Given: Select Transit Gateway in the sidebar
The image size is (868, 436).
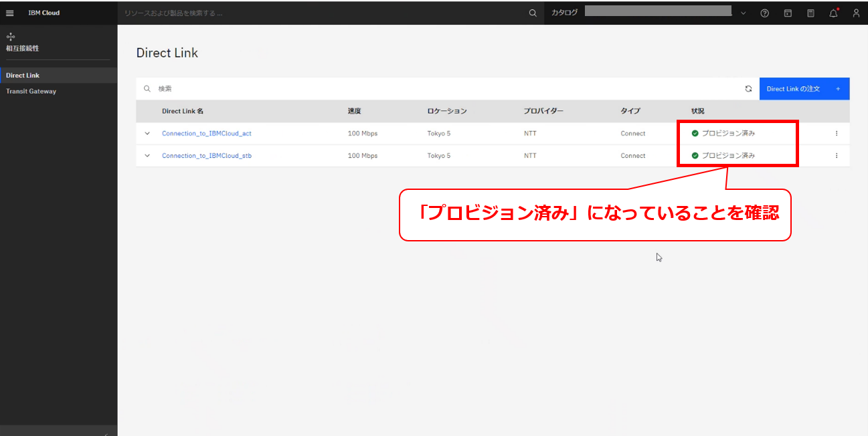Looking at the screenshot, I should [31, 91].
